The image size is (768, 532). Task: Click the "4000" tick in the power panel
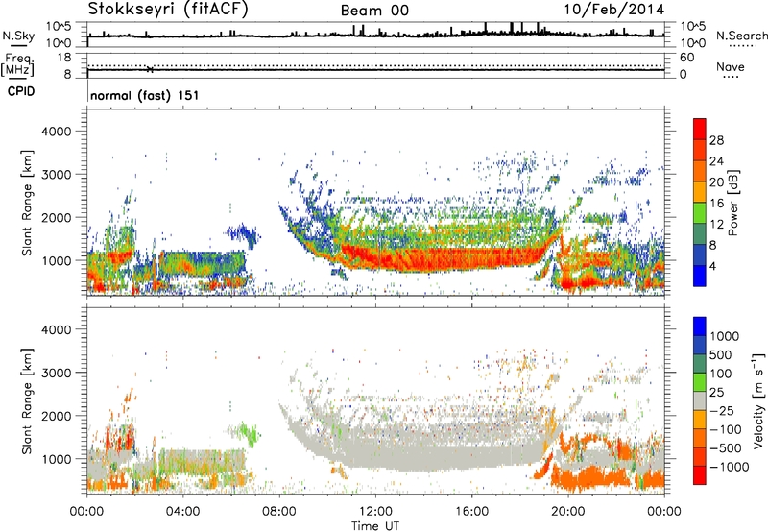(57, 132)
